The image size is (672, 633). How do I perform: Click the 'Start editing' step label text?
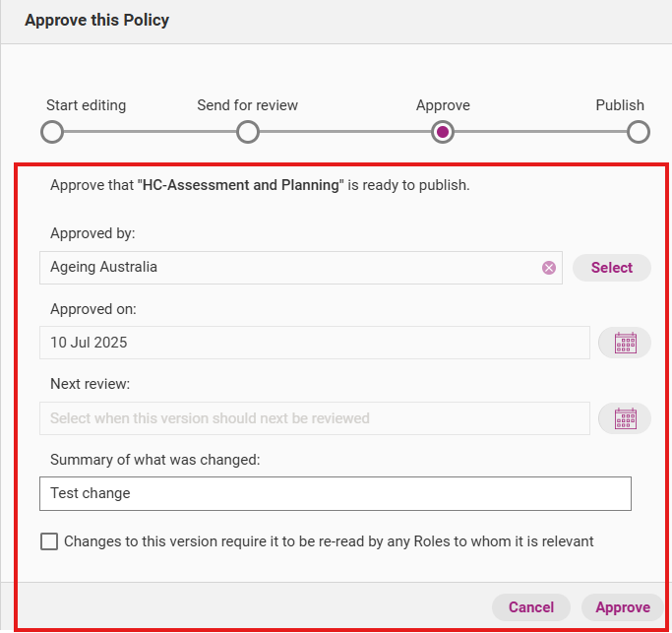pos(87,105)
